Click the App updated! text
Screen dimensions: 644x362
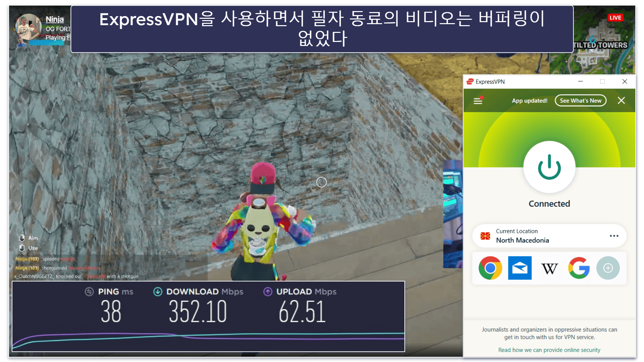pos(529,101)
